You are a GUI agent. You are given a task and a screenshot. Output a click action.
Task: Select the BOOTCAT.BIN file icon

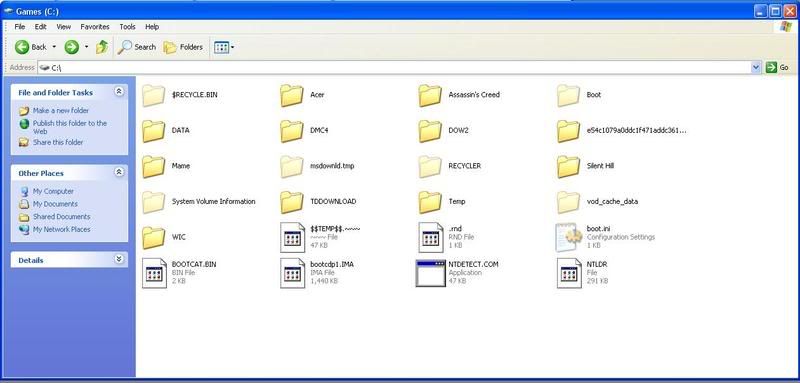point(154,273)
